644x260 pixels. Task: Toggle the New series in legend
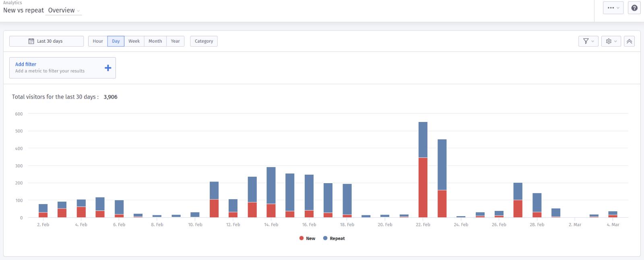point(307,238)
